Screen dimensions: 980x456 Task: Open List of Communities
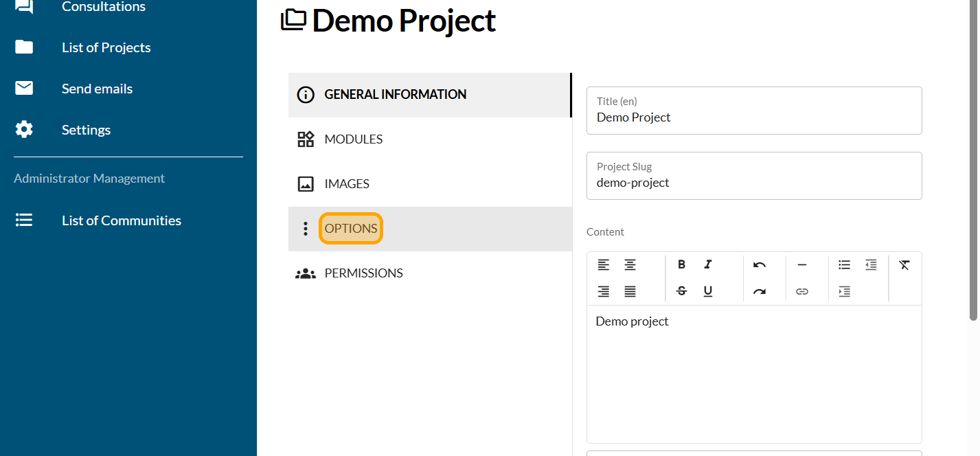pyautogui.click(x=121, y=220)
